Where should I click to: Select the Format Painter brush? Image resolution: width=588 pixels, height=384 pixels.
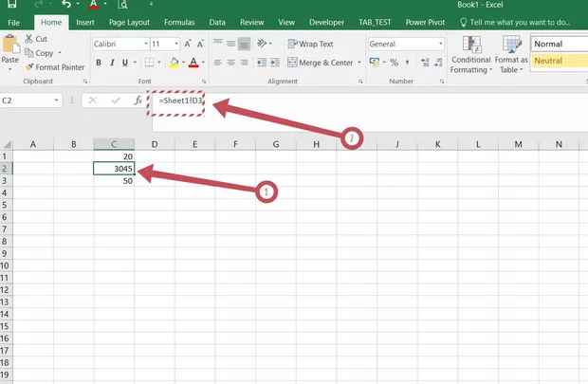click(x=28, y=67)
